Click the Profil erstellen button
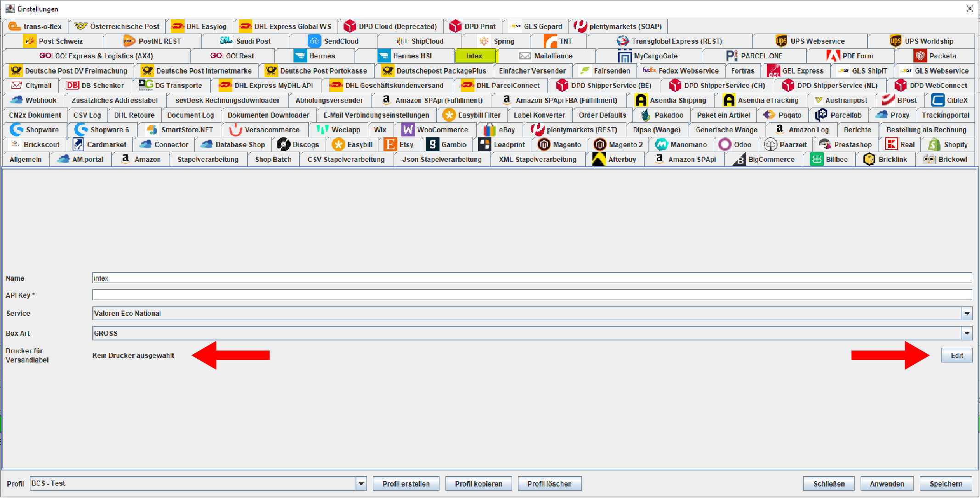The height and width of the screenshot is (498, 980). click(x=406, y=484)
